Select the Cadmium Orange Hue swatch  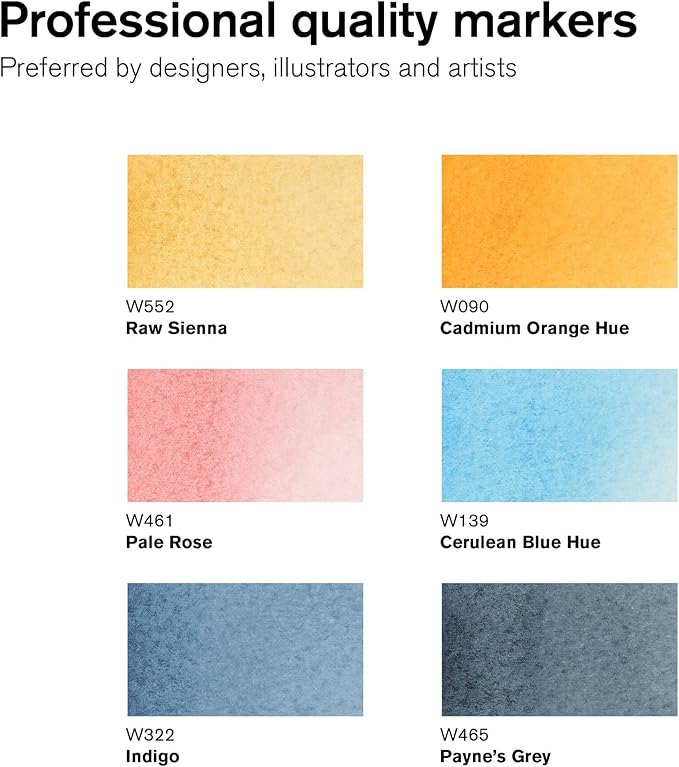point(559,221)
